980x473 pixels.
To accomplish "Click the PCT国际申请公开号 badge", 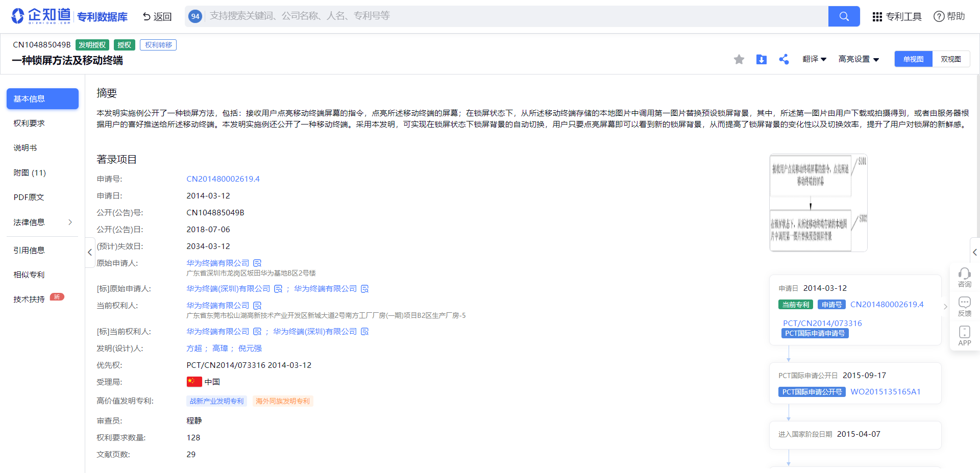I will (x=812, y=392).
